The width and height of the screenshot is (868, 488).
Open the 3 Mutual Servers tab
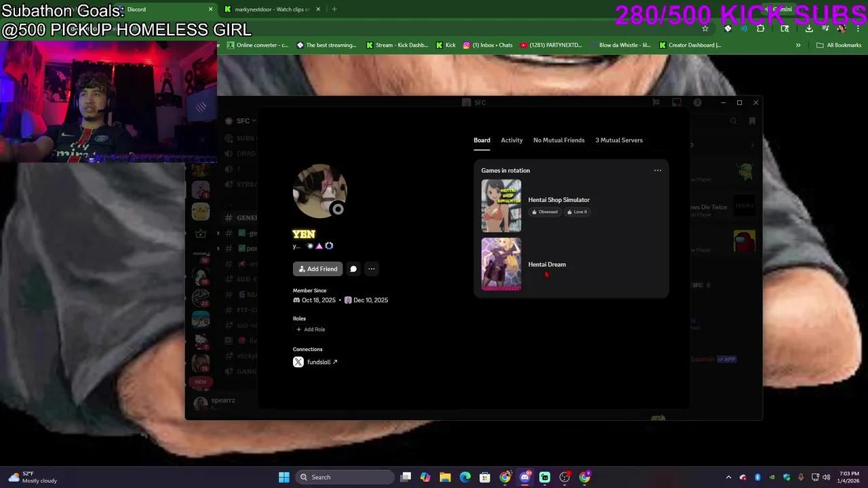coord(618,140)
